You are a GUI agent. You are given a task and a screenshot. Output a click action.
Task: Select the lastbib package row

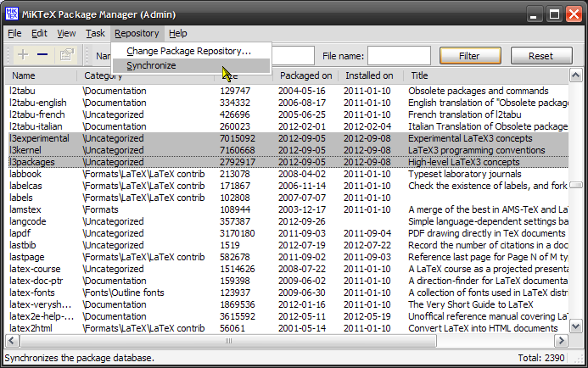[287, 245]
